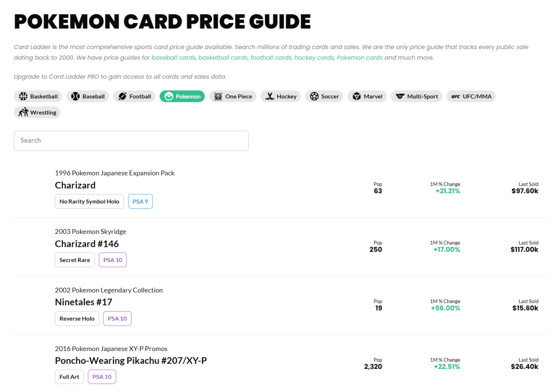
Task: Open the basketball cards link
Action: (223, 57)
